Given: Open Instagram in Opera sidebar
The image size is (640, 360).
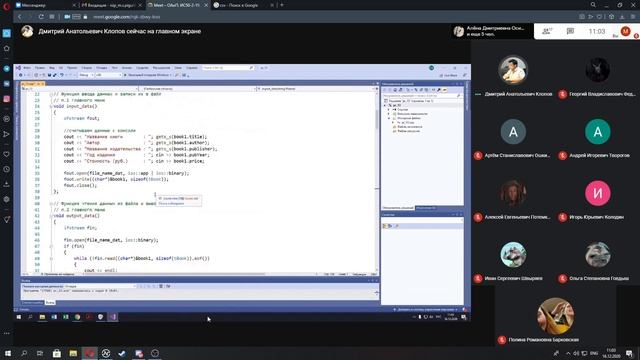Looking at the screenshot, I should tap(7, 99).
